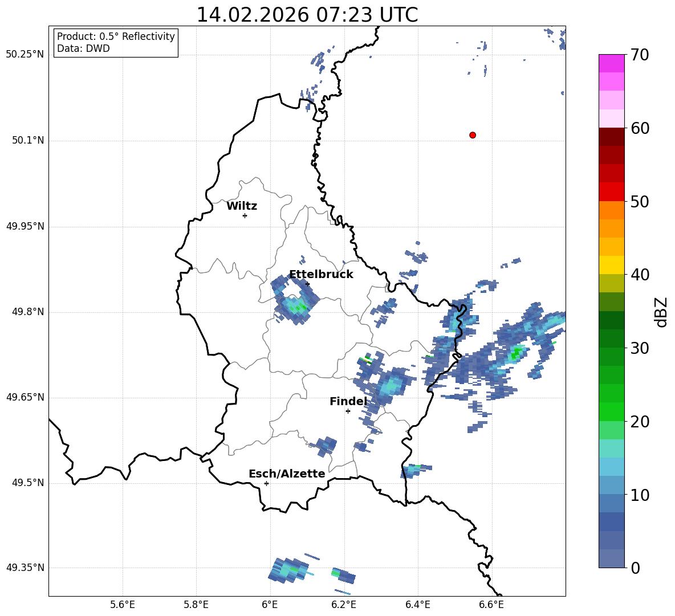Image resolution: width=675 pixels, height=616 pixels.
Task: Click the colorbar tick label 50
Action: [640, 201]
